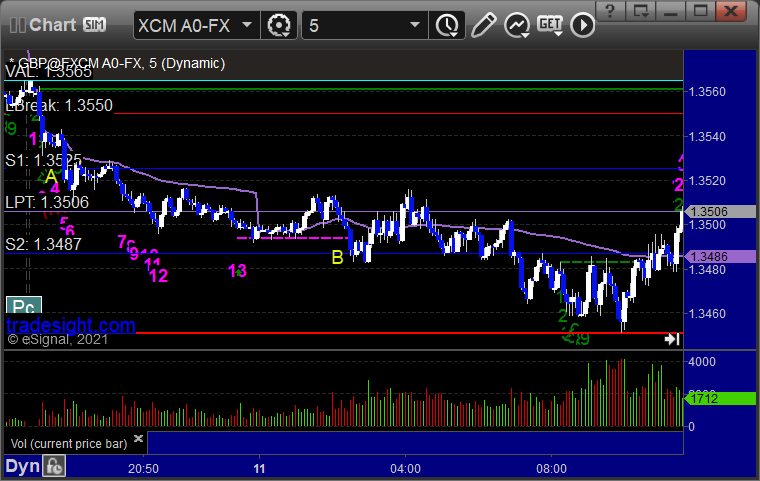The width and height of the screenshot is (760, 481).
Task: Open the Dyn scaling mode selector
Action: pos(22,466)
